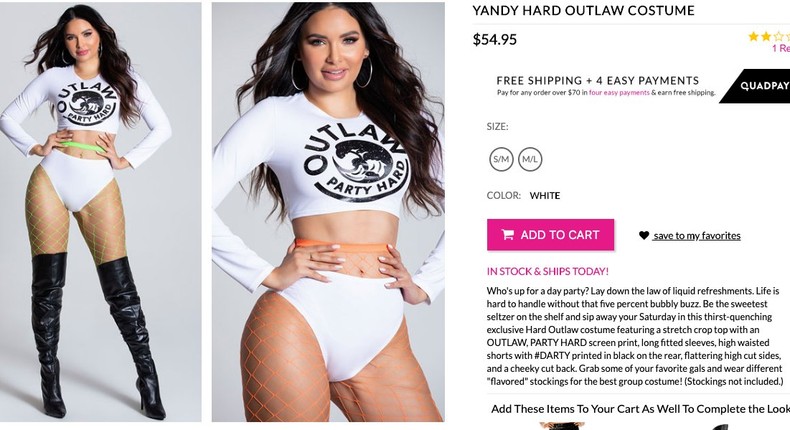Click the first gold rating star

click(x=754, y=36)
